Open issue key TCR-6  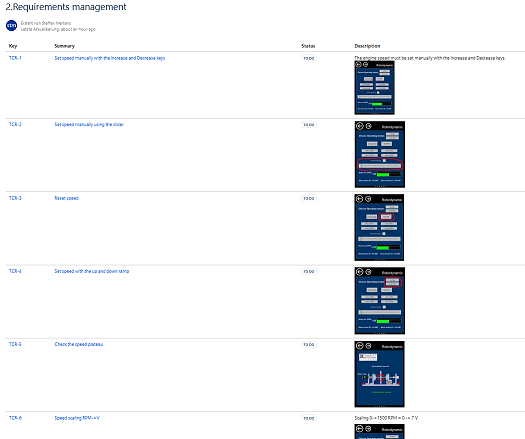[15, 418]
